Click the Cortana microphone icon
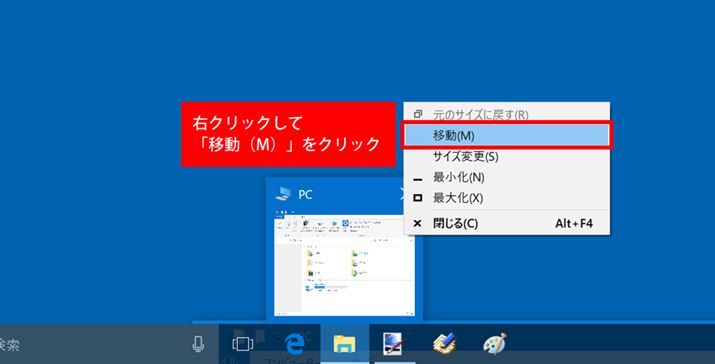This screenshot has height=364, width=715. coord(198,344)
